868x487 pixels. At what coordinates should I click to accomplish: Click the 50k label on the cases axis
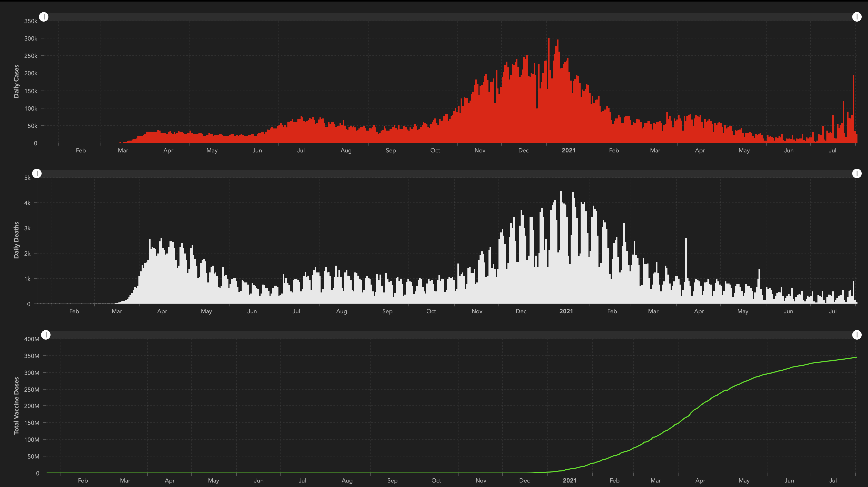32,126
